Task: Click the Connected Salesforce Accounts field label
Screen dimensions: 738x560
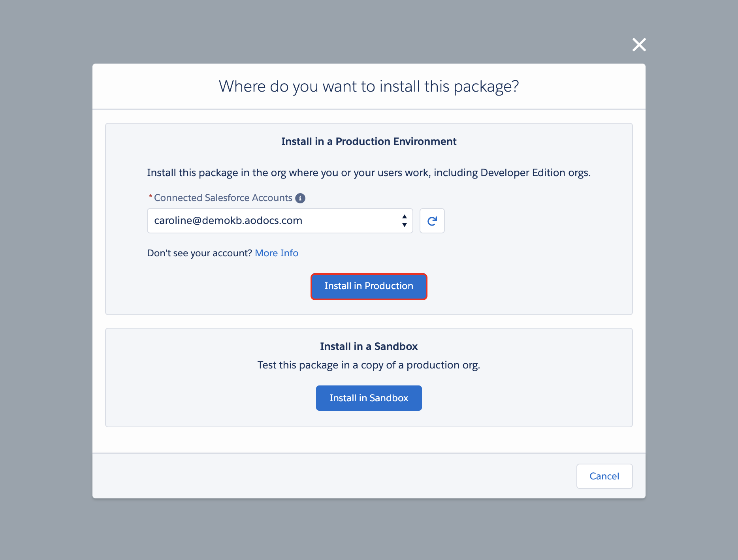Action: click(x=223, y=198)
